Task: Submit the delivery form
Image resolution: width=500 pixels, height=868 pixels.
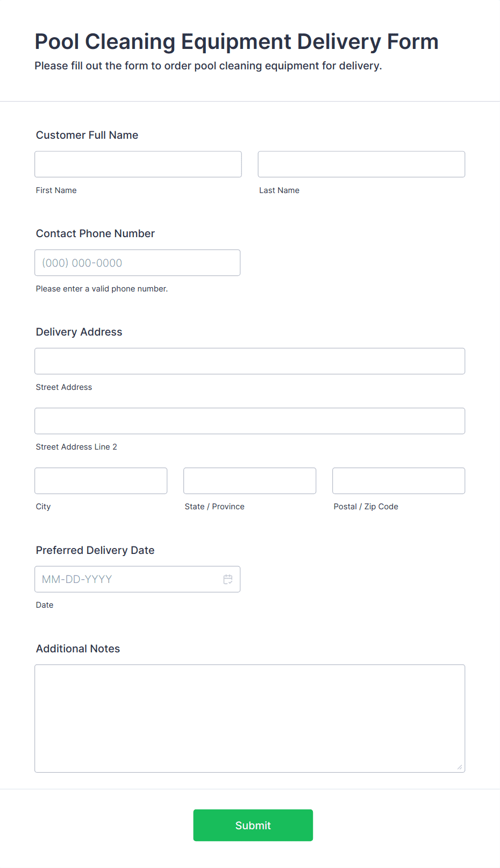Action: point(253,825)
